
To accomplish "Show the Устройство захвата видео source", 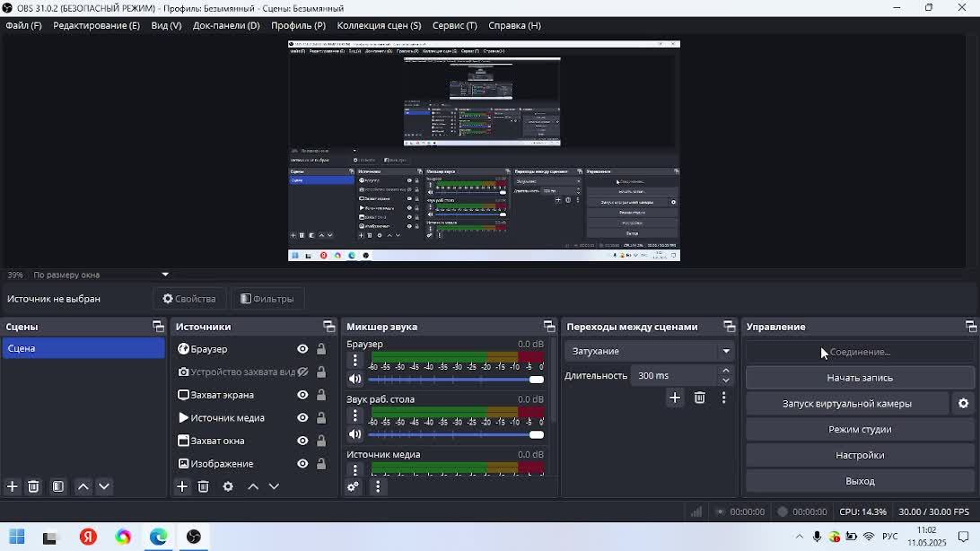I will (x=302, y=372).
